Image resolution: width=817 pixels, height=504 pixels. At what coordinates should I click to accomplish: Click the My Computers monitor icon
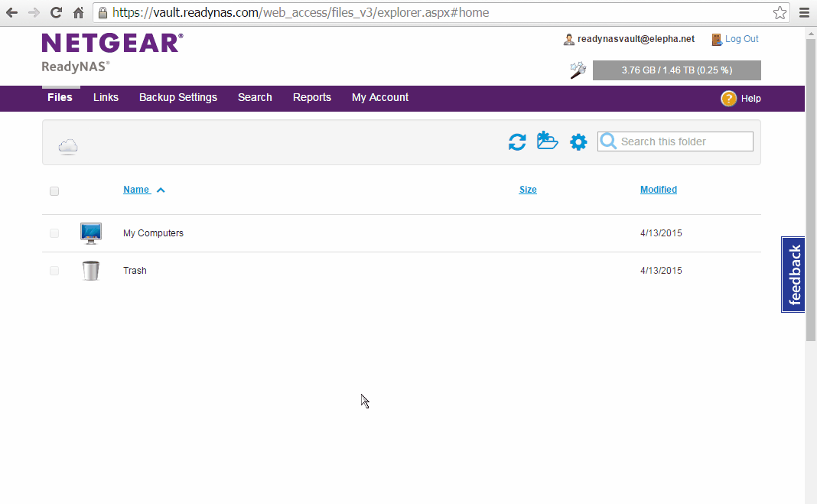coord(91,233)
